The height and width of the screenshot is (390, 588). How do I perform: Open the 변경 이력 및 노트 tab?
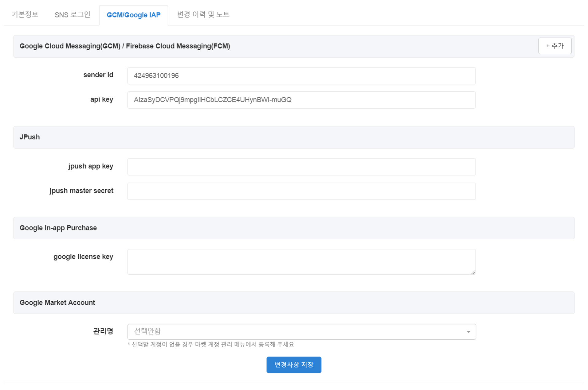(203, 14)
